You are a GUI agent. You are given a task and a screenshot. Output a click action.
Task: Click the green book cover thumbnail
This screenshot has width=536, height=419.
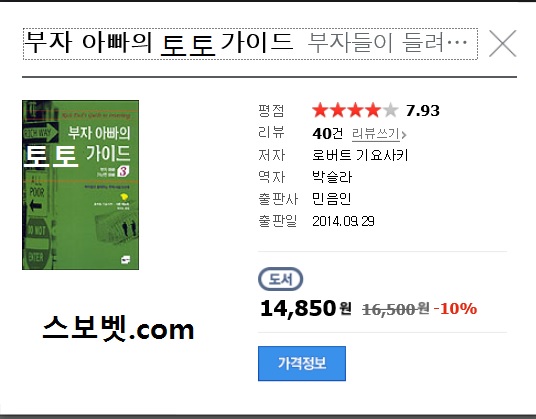click(80, 185)
